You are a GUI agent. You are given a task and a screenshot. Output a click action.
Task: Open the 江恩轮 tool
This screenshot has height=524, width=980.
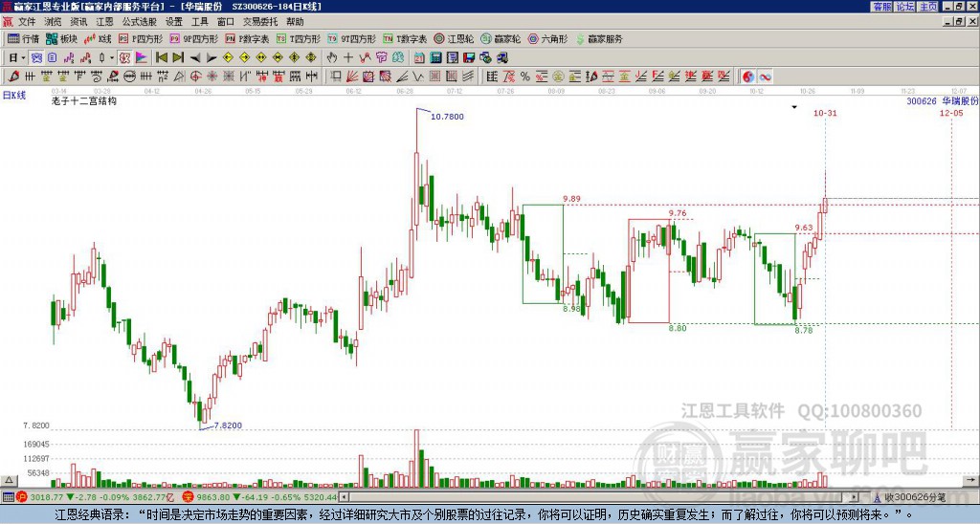(454, 38)
